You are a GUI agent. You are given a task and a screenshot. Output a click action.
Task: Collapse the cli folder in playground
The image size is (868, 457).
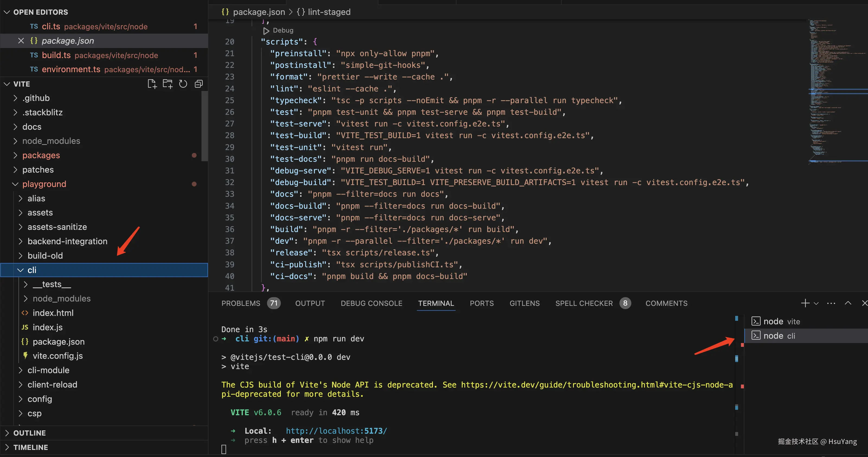tap(21, 270)
